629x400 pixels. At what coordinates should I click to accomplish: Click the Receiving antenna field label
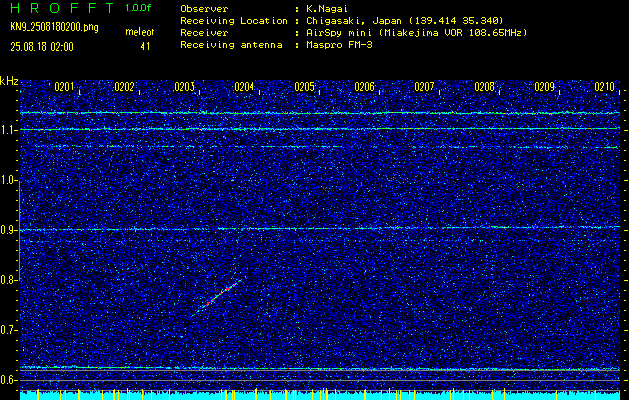[231, 45]
